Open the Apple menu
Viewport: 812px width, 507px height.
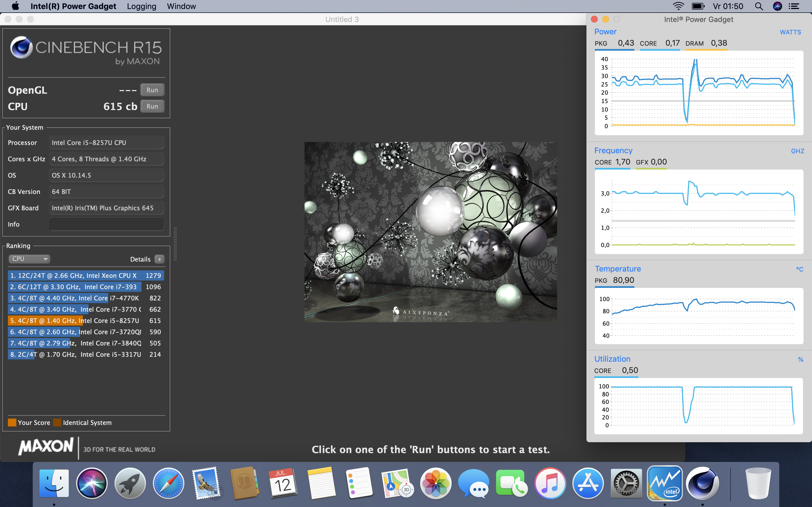coord(15,6)
